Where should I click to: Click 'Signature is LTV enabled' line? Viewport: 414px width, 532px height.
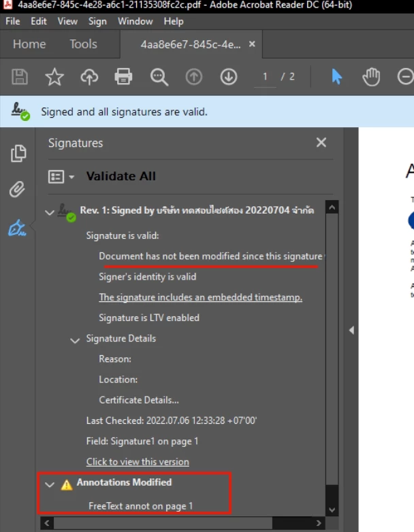149,318
